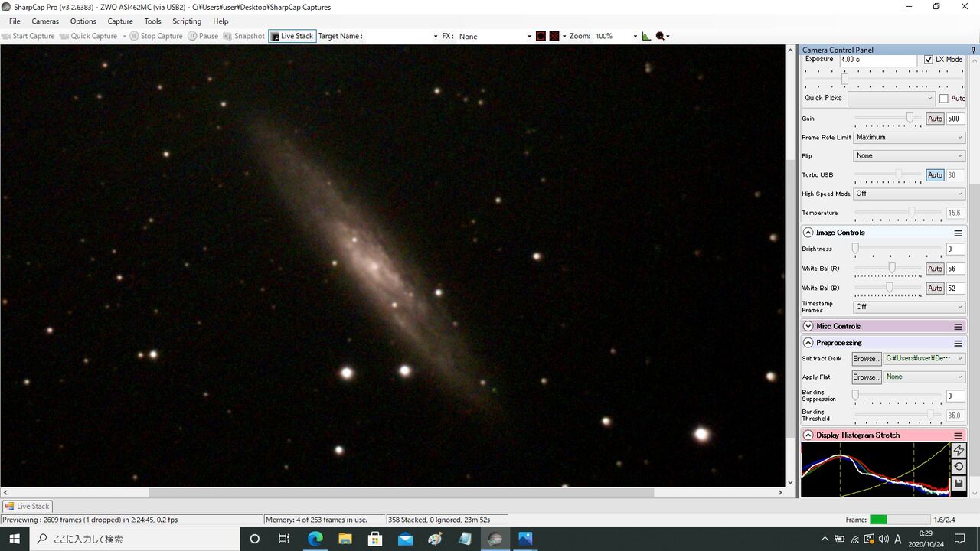Click the auto-stretch lightning bolt icon
The height and width of the screenshot is (551, 980).
(x=959, y=450)
